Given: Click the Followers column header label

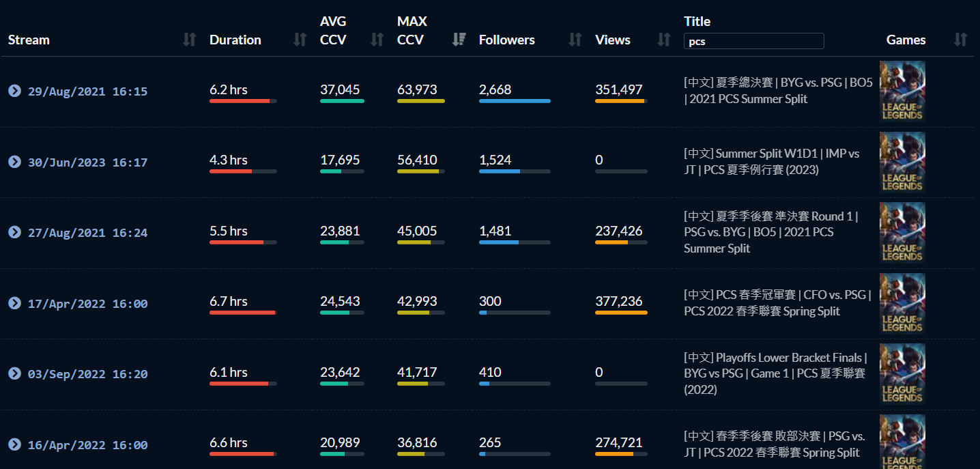Looking at the screenshot, I should coord(507,40).
